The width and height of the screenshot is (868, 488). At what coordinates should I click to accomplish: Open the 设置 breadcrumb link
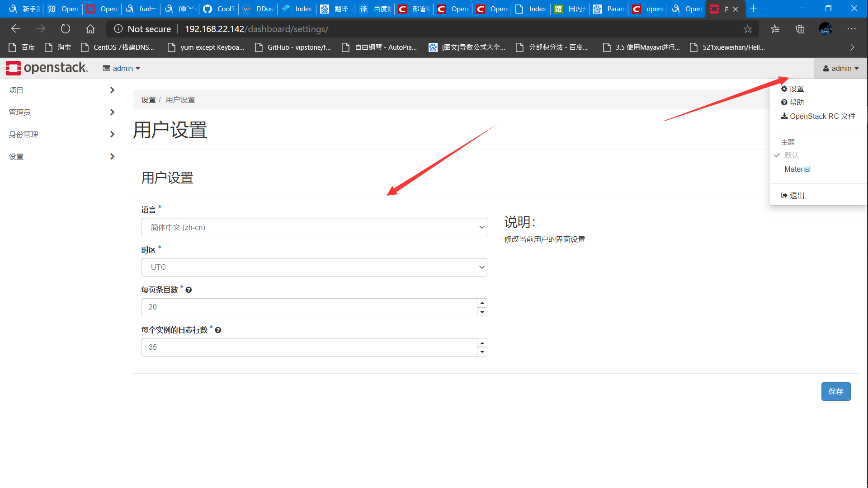[148, 99]
